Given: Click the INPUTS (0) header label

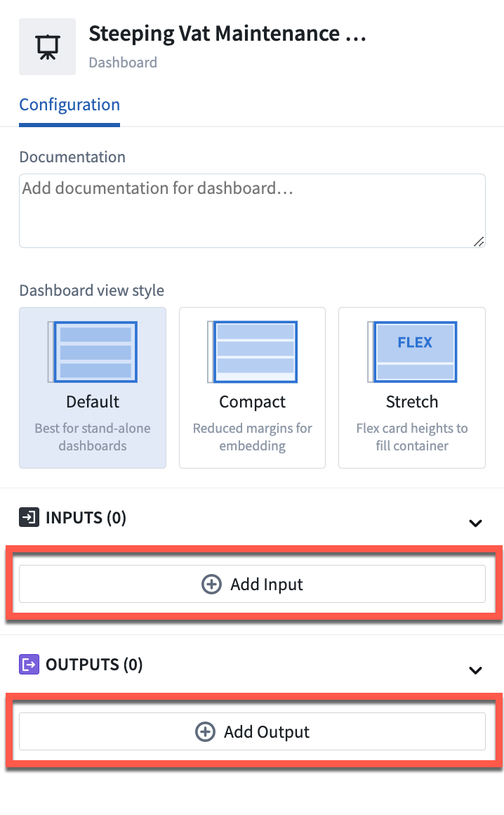Looking at the screenshot, I should [x=86, y=518].
